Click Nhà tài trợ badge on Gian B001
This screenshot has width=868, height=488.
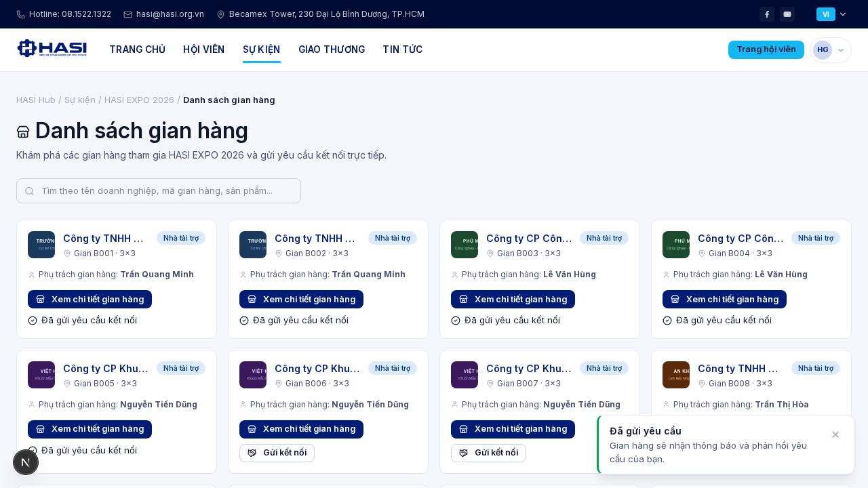[x=181, y=238]
